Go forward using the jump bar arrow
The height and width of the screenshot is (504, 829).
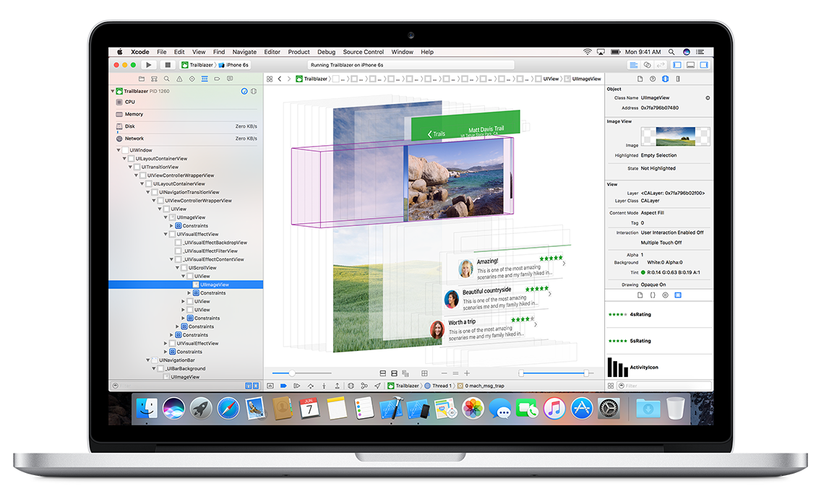[288, 79]
